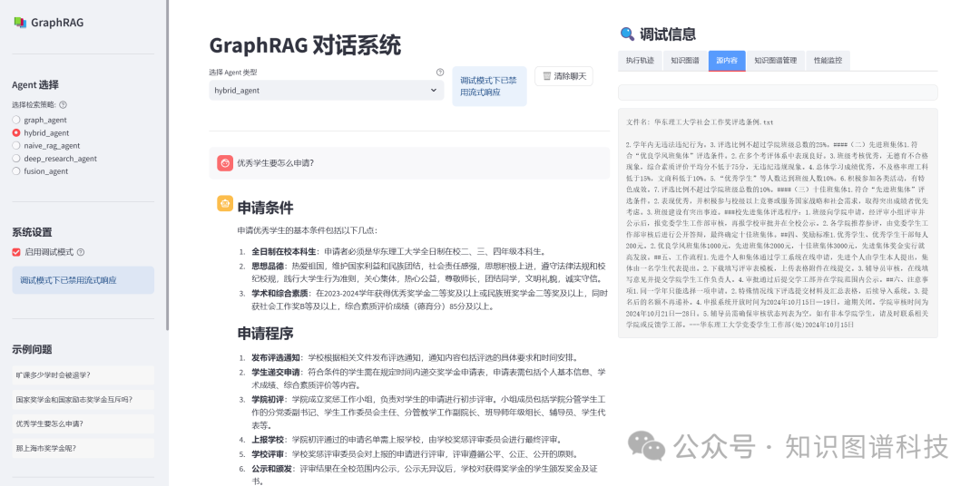The width and height of the screenshot is (980, 486).
Task: Select graph_agent radio option
Action: pos(39,120)
